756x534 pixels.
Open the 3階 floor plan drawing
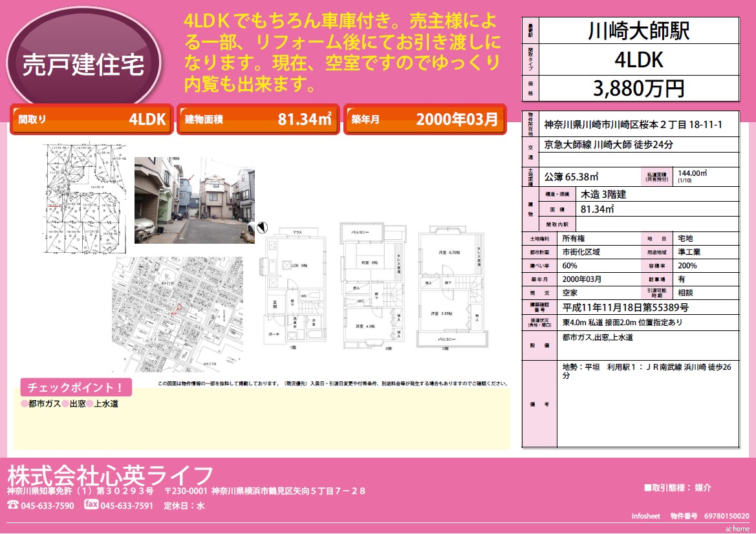pyautogui.click(x=449, y=288)
